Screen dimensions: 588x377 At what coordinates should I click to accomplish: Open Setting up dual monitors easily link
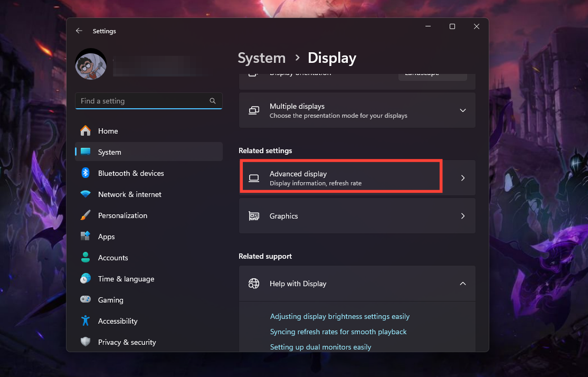(320, 347)
